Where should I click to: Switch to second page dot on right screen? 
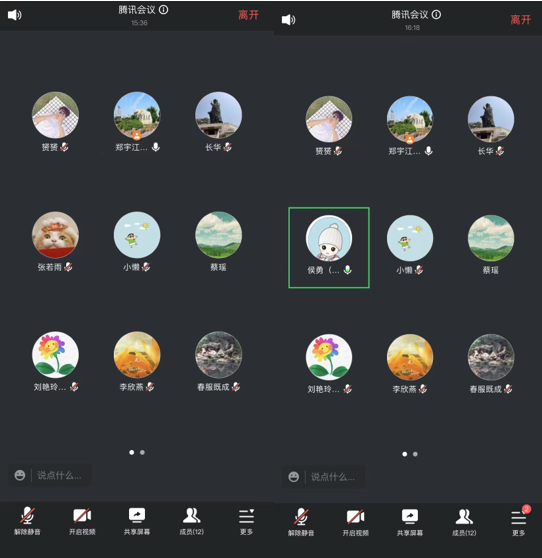point(415,454)
